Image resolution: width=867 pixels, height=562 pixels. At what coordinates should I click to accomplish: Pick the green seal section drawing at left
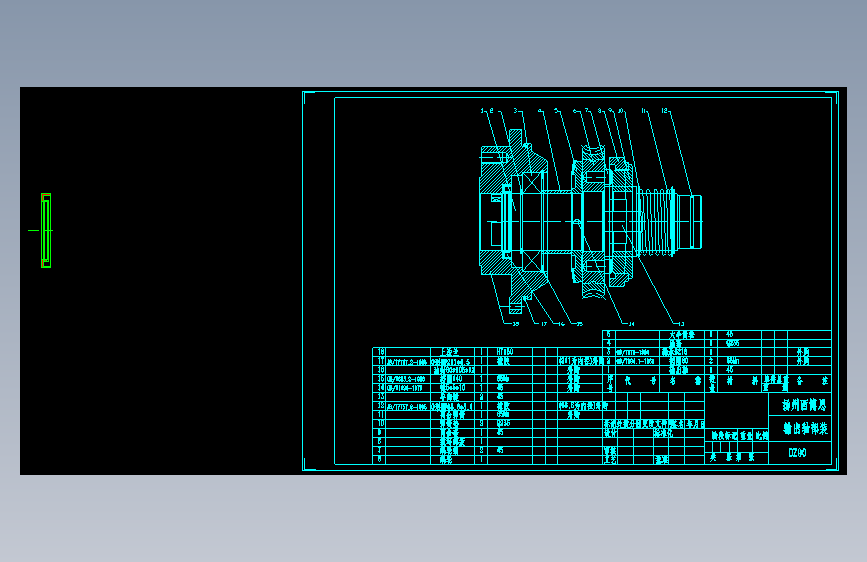46,231
